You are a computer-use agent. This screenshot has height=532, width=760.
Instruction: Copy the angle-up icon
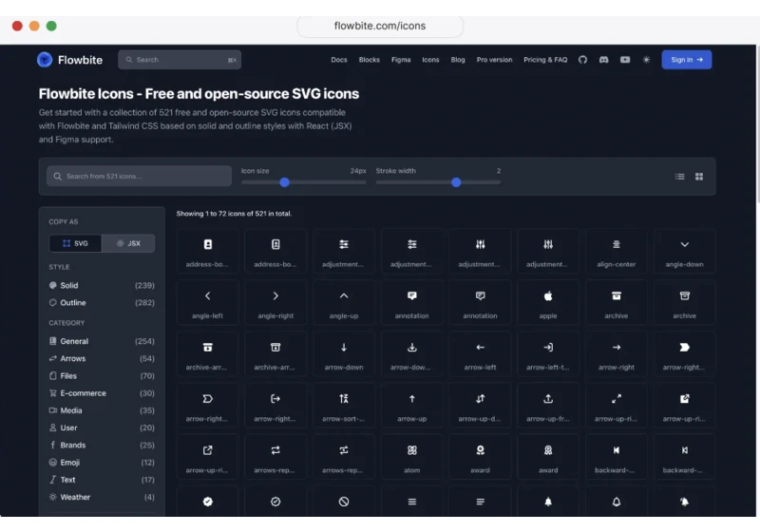(344, 303)
